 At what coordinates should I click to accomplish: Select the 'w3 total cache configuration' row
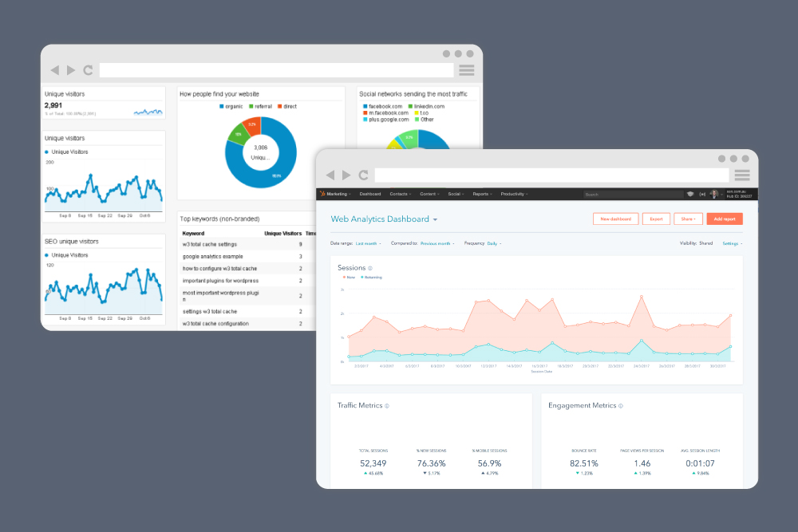(x=248, y=324)
